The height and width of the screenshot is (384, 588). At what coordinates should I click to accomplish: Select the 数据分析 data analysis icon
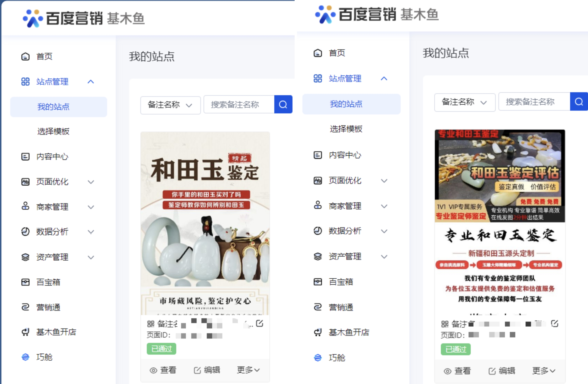point(25,232)
